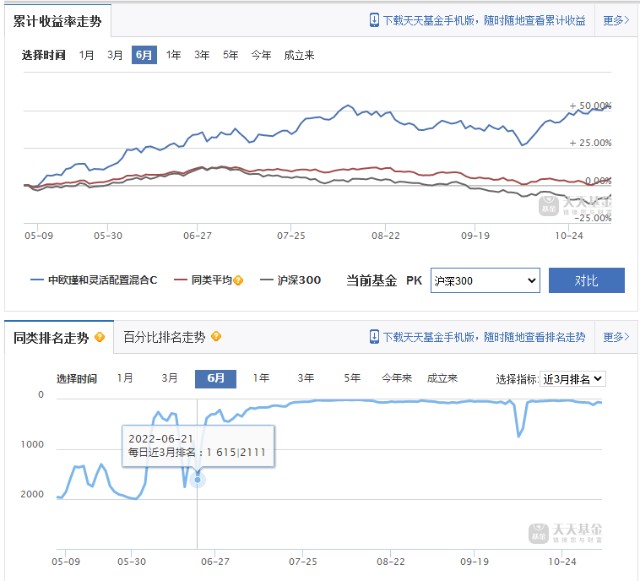This screenshot has width=640, height=581.
Task: Click the phone icon in ranking panel header
Action: tap(374, 337)
